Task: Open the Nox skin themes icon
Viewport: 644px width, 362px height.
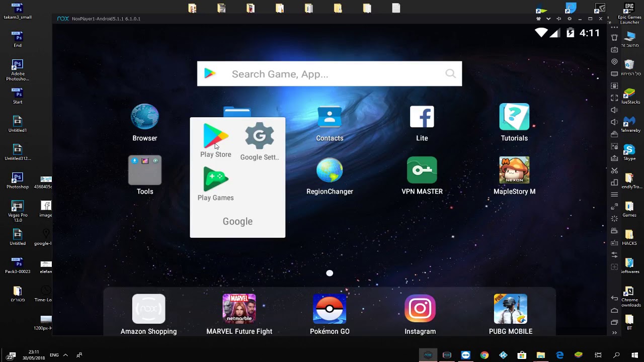Action: point(538,19)
